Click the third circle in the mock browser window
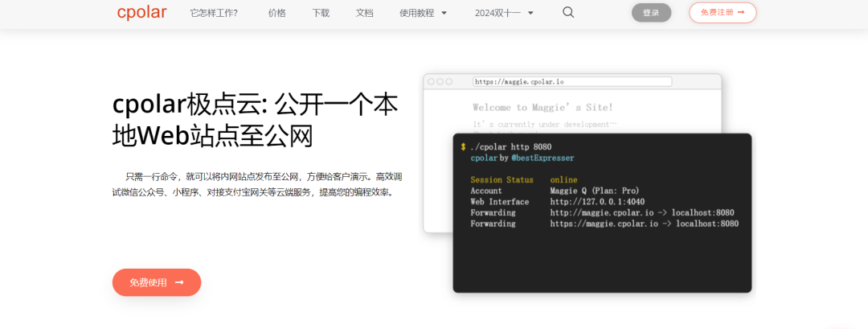This screenshot has height=329, width=868. [x=448, y=81]
